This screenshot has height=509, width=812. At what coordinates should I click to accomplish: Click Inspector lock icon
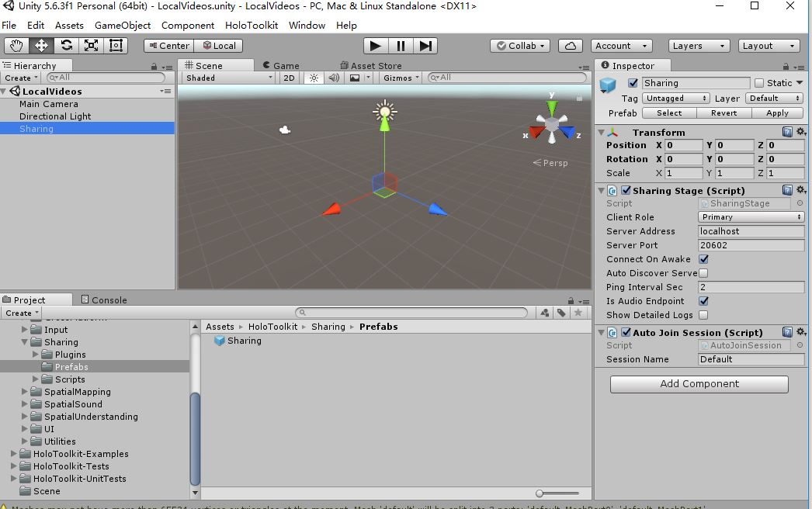coord(786,66)
